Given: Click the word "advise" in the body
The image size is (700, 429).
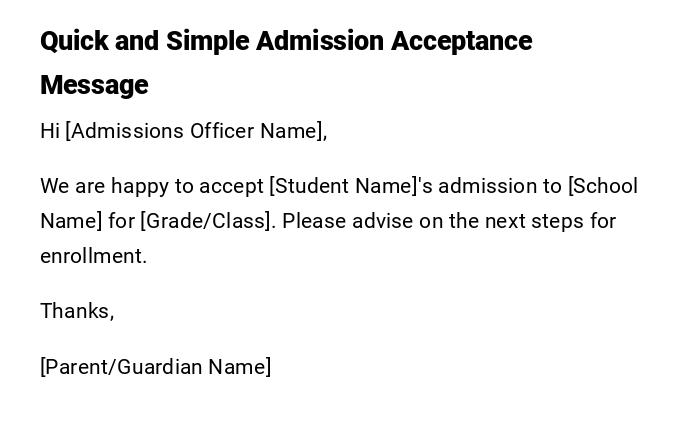Looking at the screenshot, I should [380, 221].
